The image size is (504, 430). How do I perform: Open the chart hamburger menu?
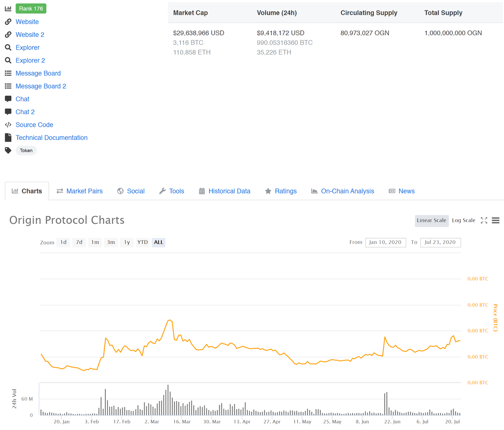point(496,220)
